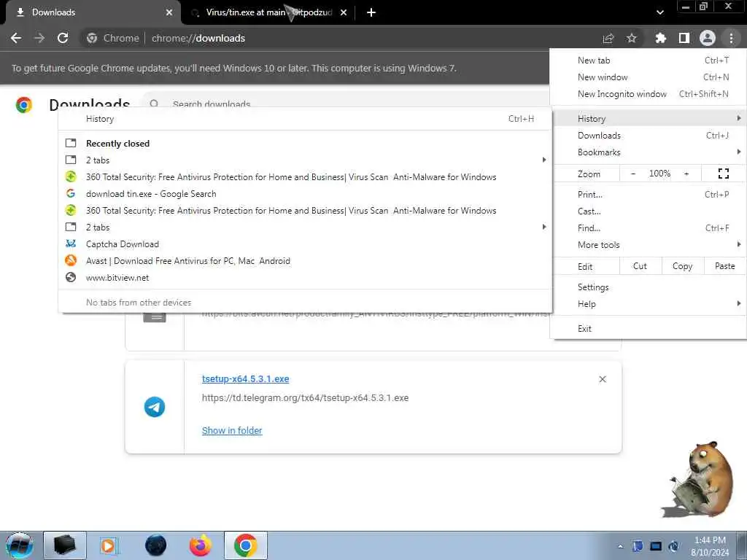Click the second 360 Total Security icon
Screen dimensions: 747x560
point(71,210)
